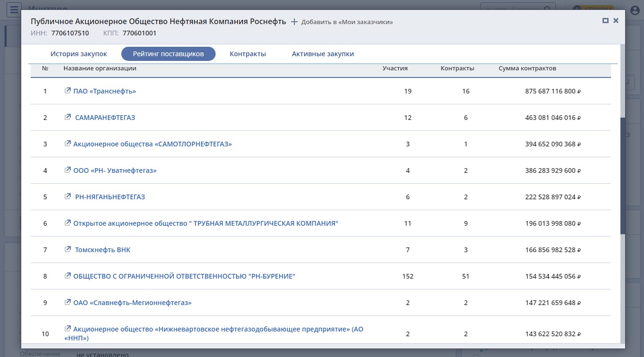
Task: Switch to История закупок tab
Action: click(x=79, y=54)
